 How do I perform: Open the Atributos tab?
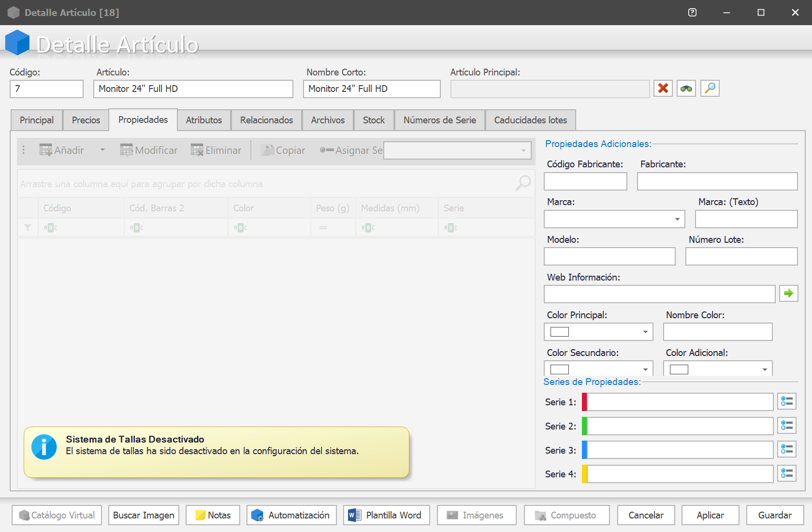pyautogui.click(x=204, y=120)
